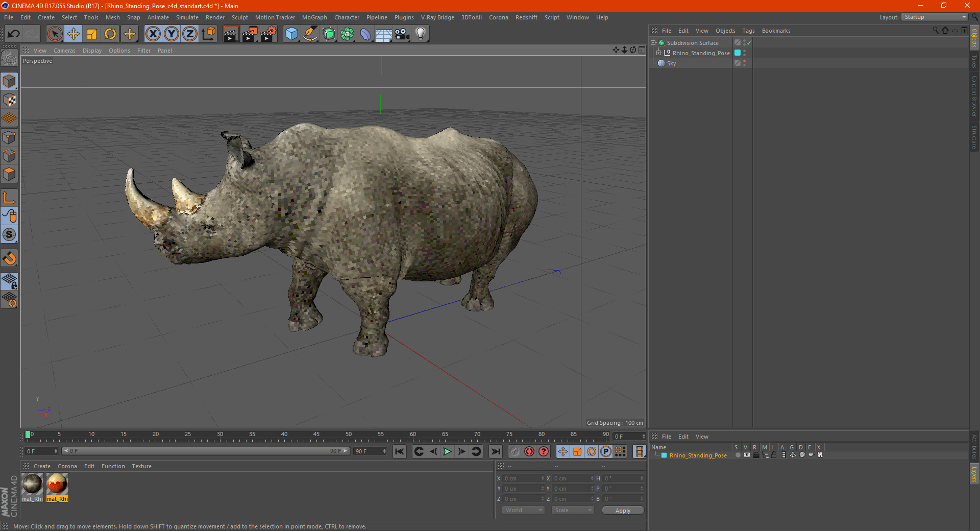Open the Layout Startup dropdown
This screenshot has height=531, width=980.
click(x=935, y=17)
